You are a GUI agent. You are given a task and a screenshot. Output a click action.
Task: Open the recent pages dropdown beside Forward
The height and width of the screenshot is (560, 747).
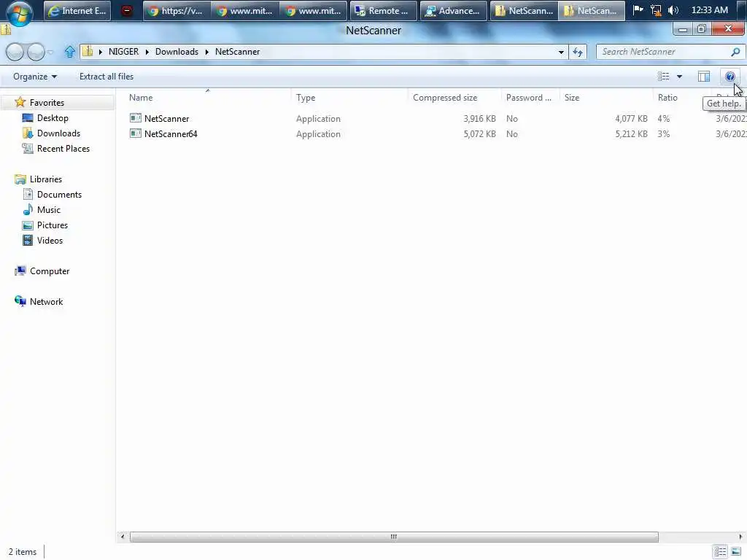(50, 52)
